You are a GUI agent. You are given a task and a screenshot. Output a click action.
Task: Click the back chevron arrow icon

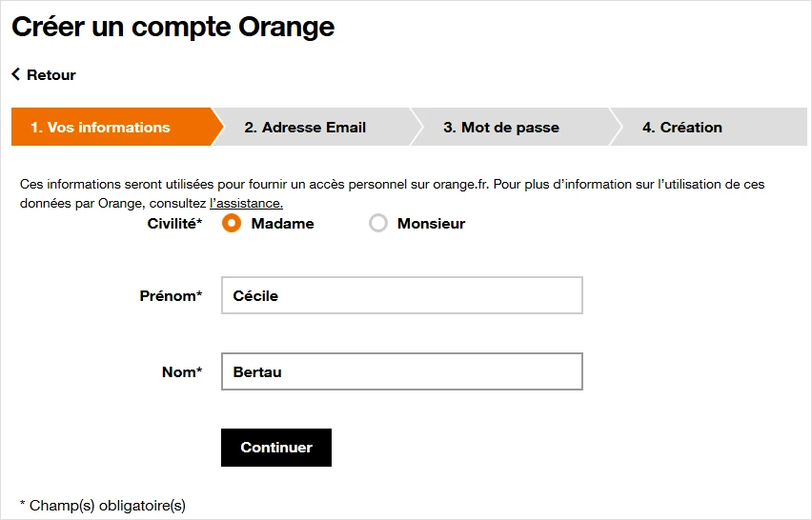click(16, 74)
